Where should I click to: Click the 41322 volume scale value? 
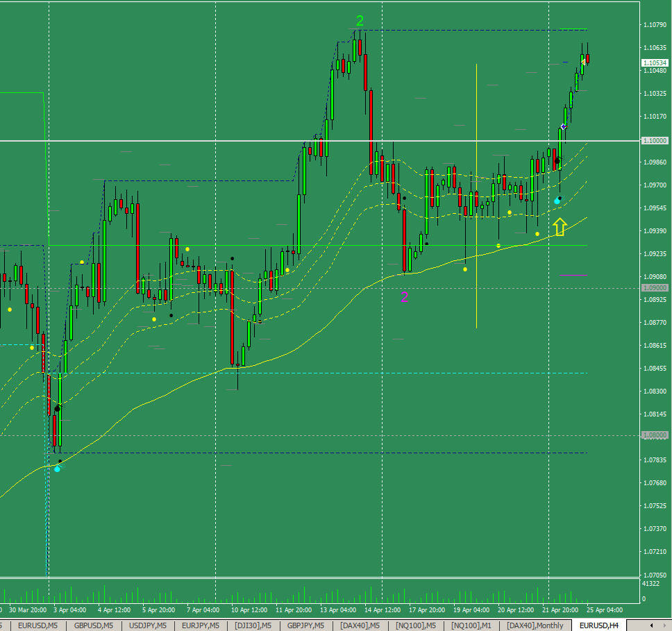click(x=650, y=583)
